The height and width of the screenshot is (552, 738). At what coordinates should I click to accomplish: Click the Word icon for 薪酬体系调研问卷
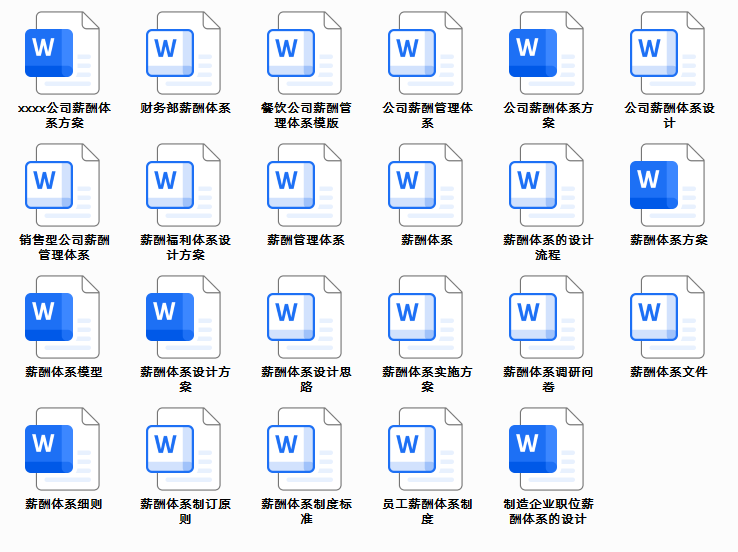tap(546, 317)
